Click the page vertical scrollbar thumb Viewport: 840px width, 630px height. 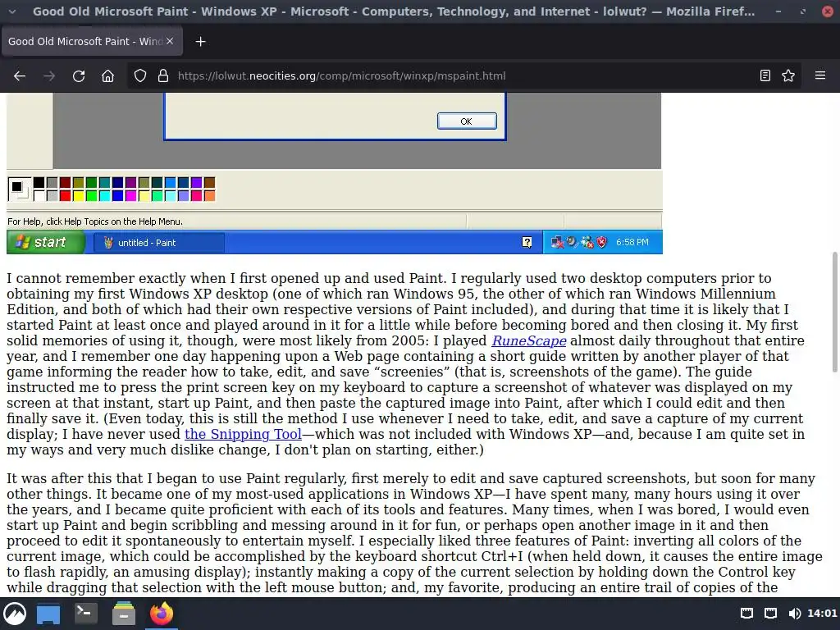834,312
